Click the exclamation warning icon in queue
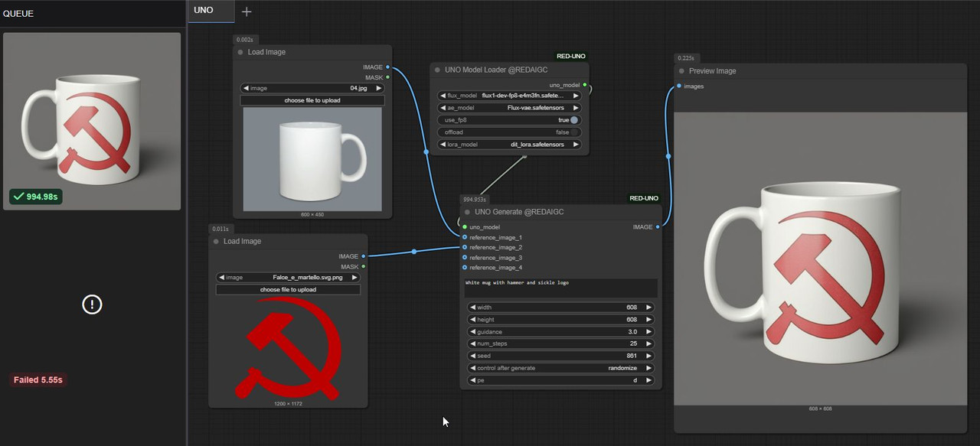The height and width of the screenshot is (446, 980). tap(92, 304)
